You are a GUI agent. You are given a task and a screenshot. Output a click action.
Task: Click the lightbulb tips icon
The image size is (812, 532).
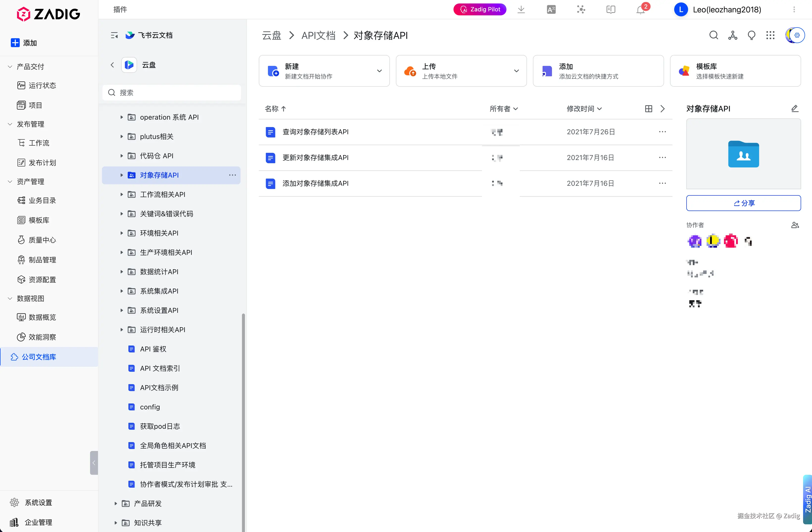(x=751, y=35)
